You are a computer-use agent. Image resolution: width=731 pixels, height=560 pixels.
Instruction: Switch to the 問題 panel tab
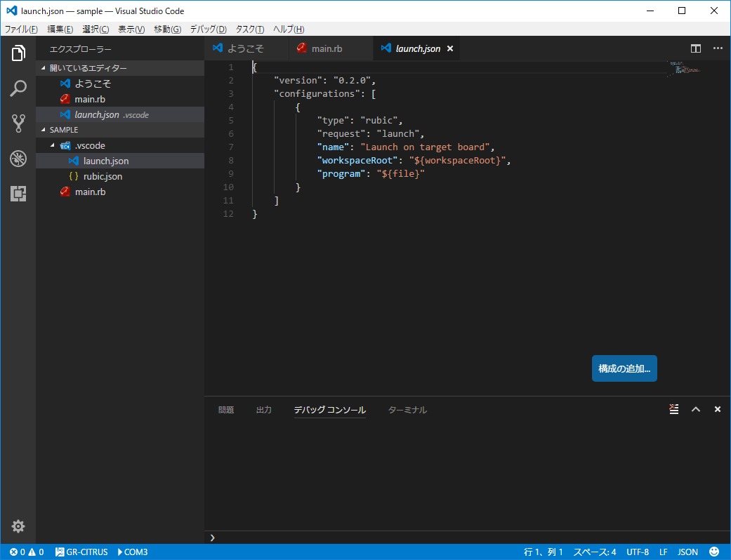tap(226, 410)
